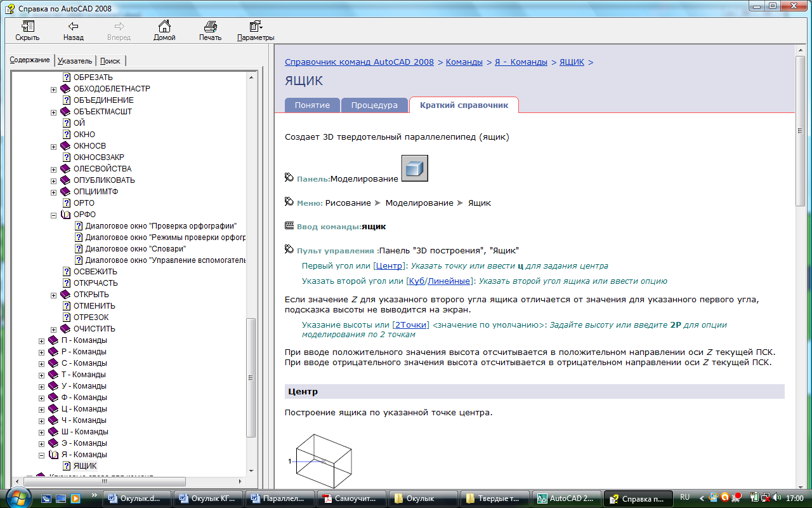Open the Твердые т... folder taskbar button
The width and height of the screenshot is (812, 508).
pyautogui.click(x=495, y=498)
